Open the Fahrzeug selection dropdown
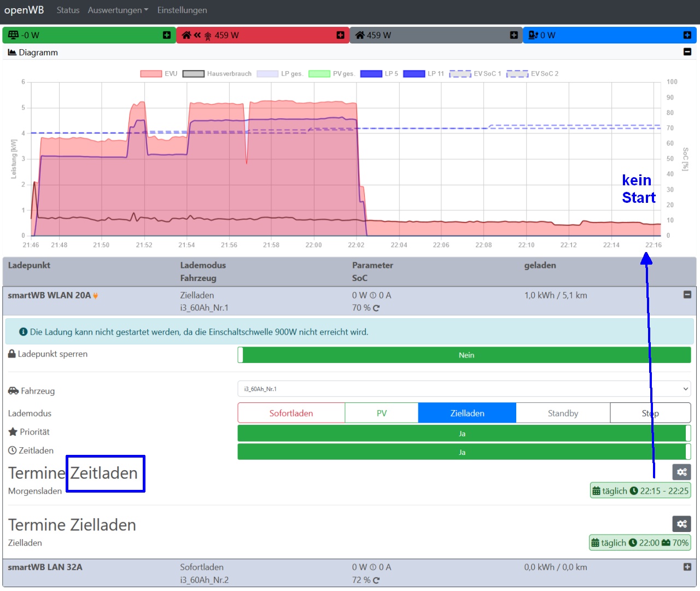The width and height of the screenshot is (700, 591). (464, 389)
